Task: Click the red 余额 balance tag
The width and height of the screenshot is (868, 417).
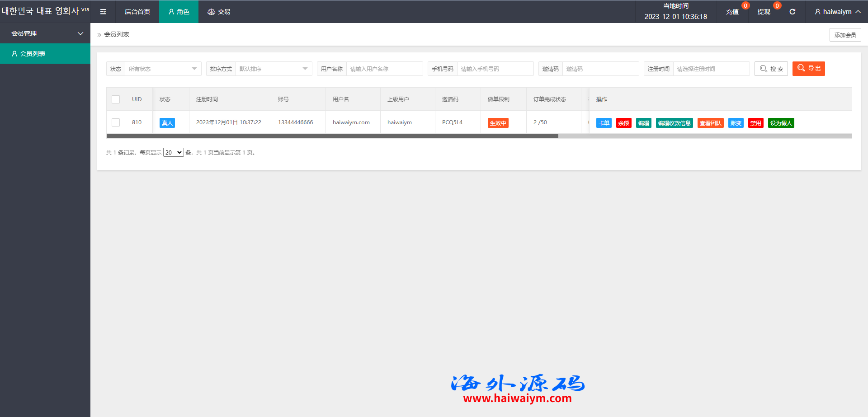Action: pos(623,123)
